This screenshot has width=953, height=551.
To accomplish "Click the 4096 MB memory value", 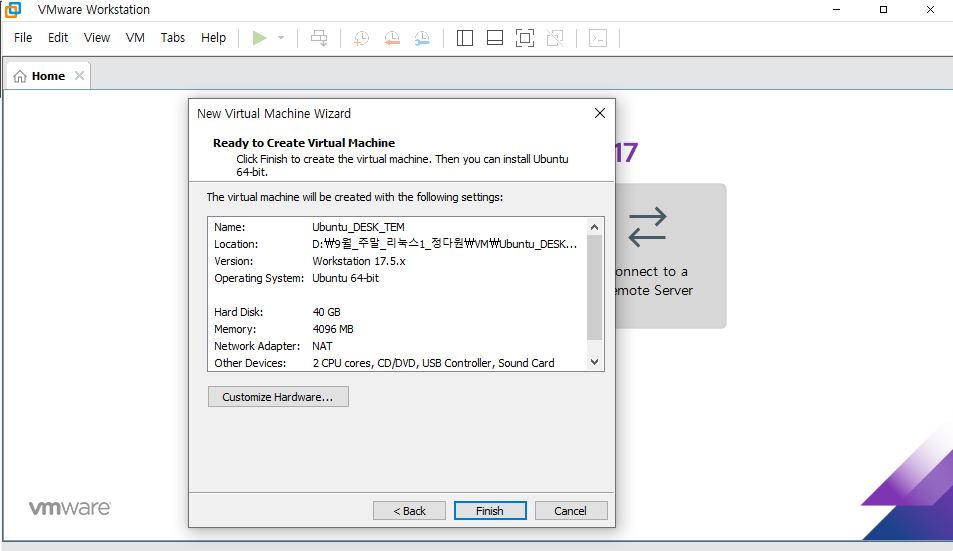I will point(332,329).
